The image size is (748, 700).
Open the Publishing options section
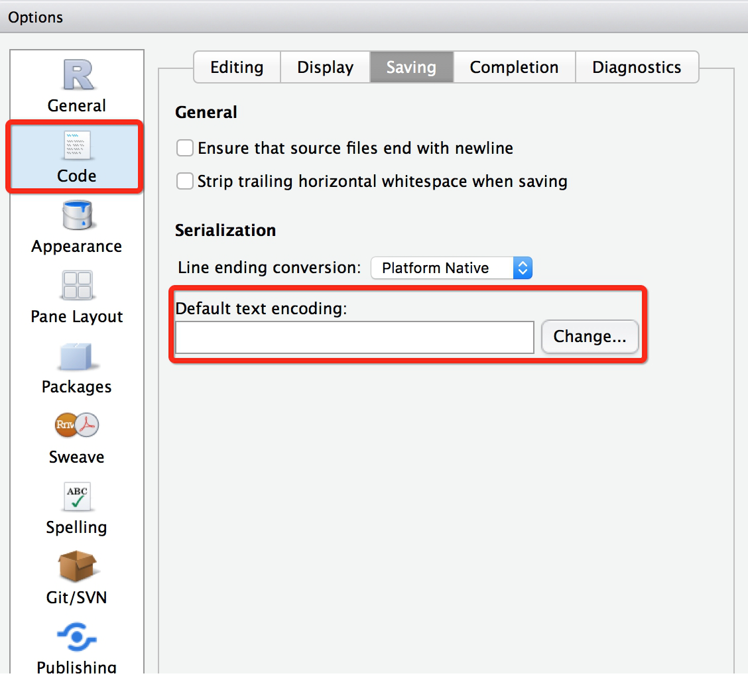(77, 646)
